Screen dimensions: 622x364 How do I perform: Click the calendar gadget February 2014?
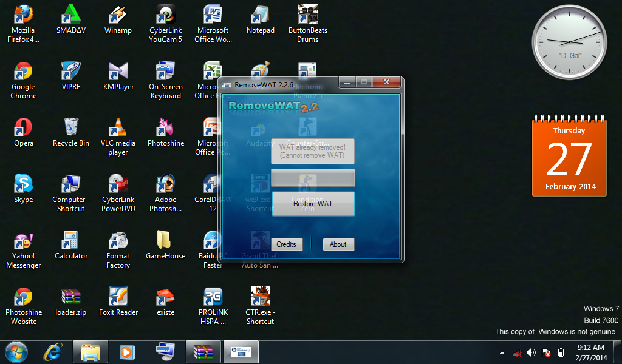(569, 157)
